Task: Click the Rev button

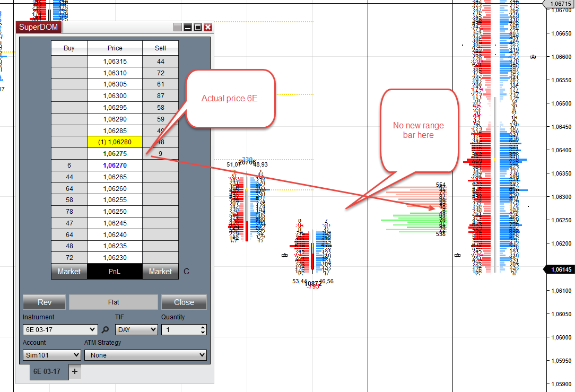Action: 45,302
